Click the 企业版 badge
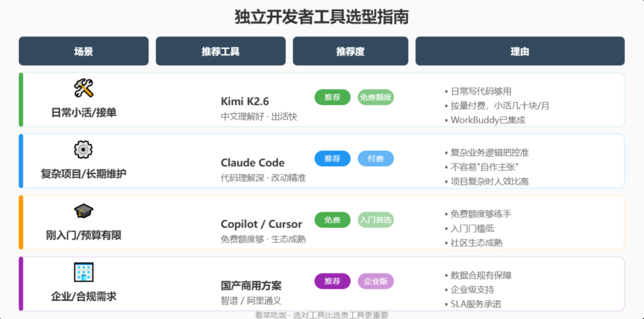The image size is (644, 319). [x=376, y=281]
